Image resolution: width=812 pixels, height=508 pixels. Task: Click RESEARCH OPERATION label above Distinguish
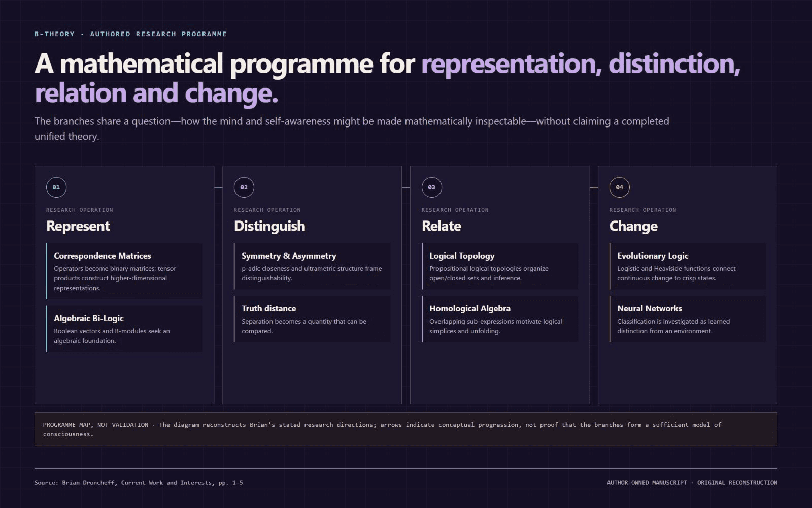tap(267, 210)
